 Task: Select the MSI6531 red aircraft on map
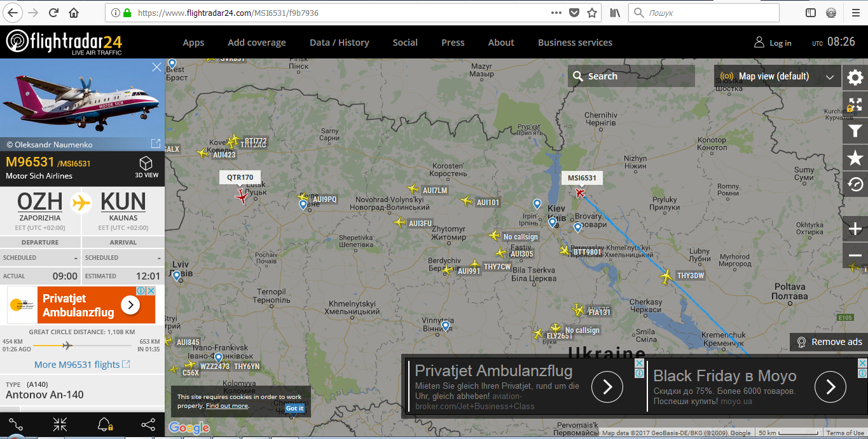click(x=580, y=192)
